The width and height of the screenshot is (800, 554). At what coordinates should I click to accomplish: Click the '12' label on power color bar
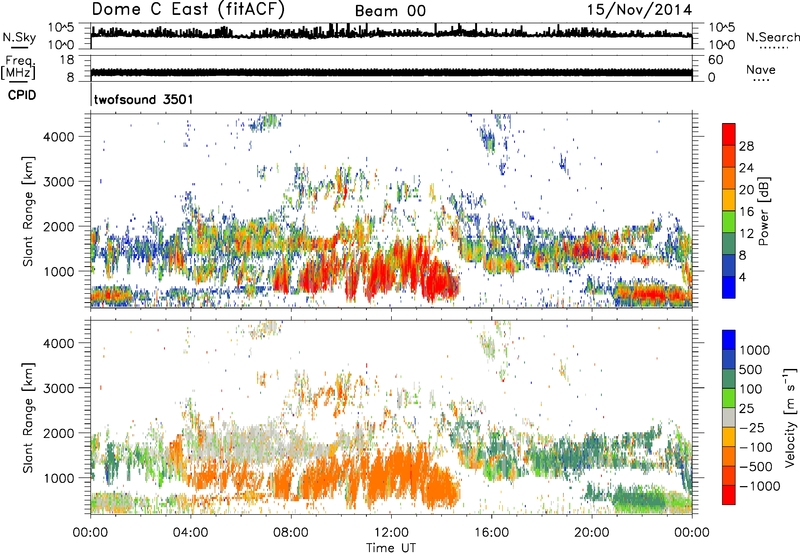746,234
